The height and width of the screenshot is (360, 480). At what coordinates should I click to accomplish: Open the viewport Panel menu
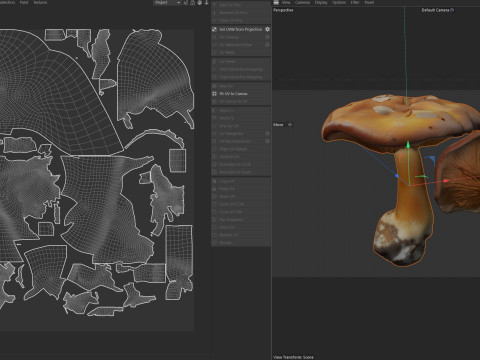click(369, 2)
